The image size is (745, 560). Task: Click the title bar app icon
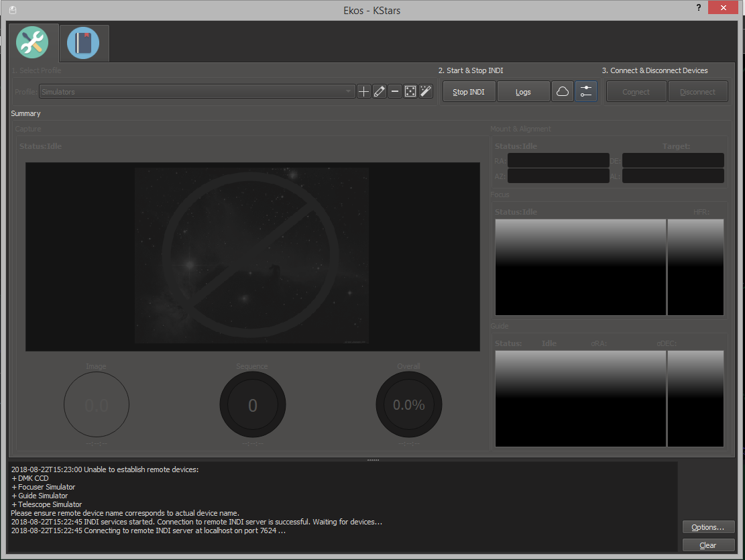click(x=13, y=10)
